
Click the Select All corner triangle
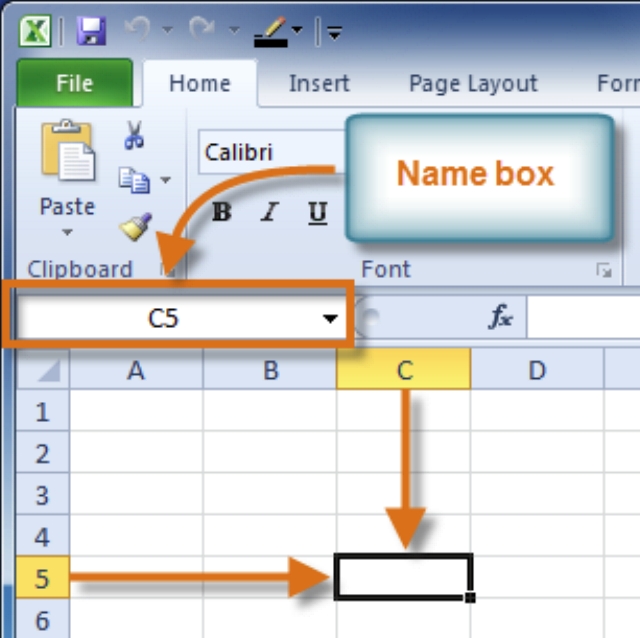pyautogui.click(x=43, y=370)
